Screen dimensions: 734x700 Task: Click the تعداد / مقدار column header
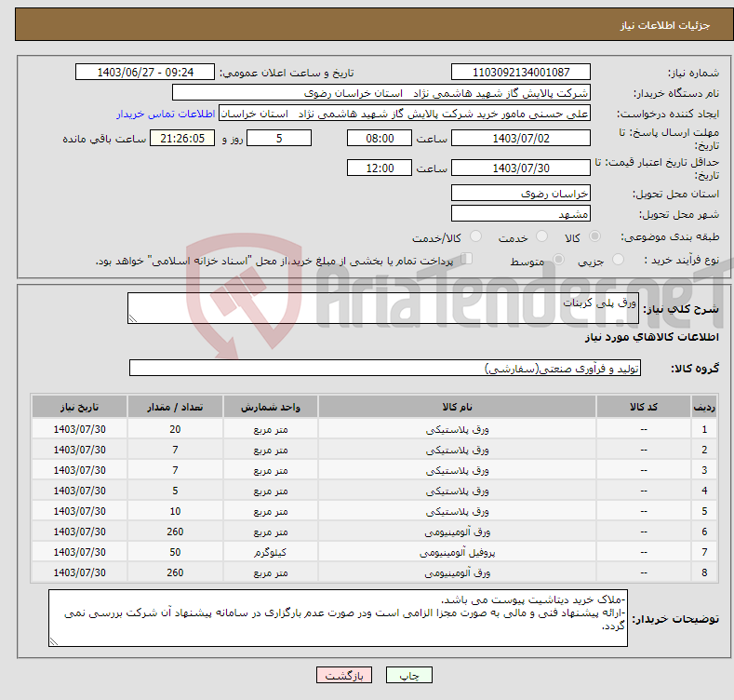click(175, 407)
